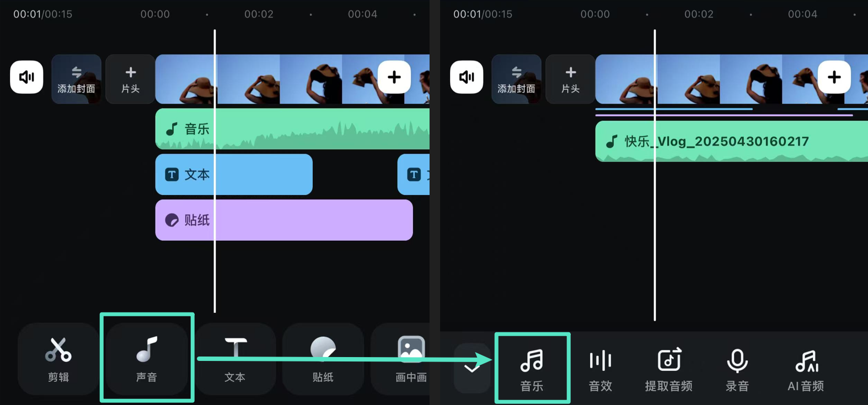This screenshot has height=405, width=868.
Task: Toggle clip audio mute in right panel
Action: (467, 77)
